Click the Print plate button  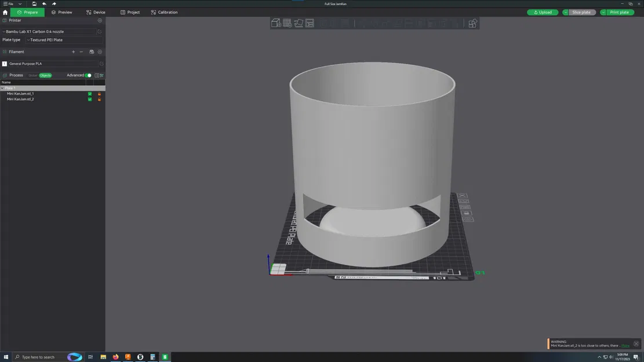pos(618,12)
